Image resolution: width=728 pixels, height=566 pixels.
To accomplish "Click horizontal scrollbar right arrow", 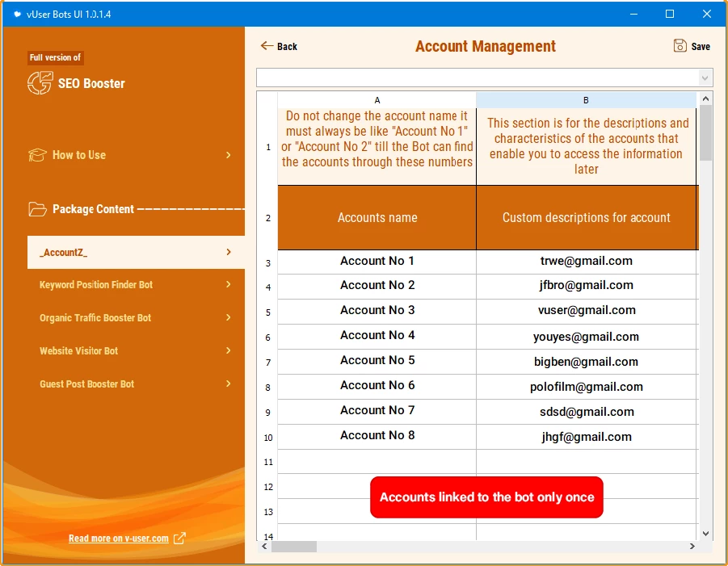I will pyautogui.click(x=692, y=547).
